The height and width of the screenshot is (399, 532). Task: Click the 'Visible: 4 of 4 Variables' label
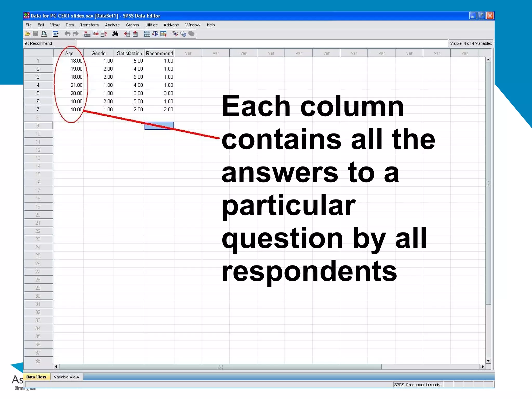pos(471,43)
